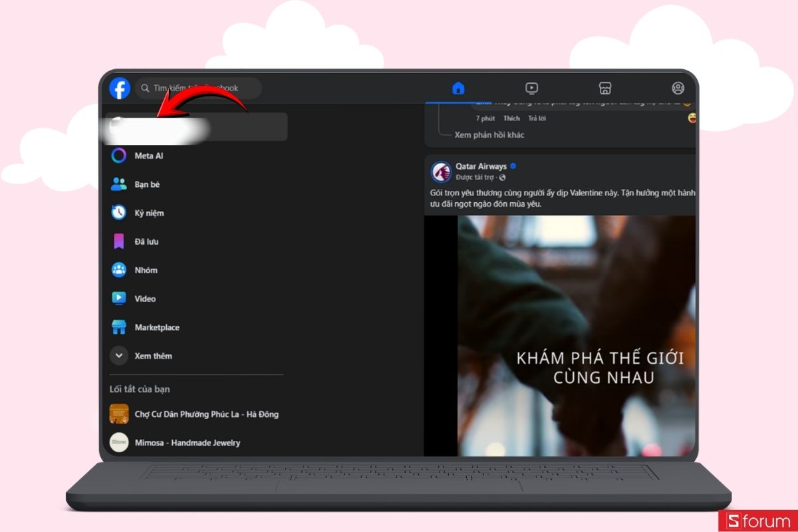The width and height of the screenshot is (798, 532).
Task: Expand Xem phản hồi khác replies
Action: [489, 135]
